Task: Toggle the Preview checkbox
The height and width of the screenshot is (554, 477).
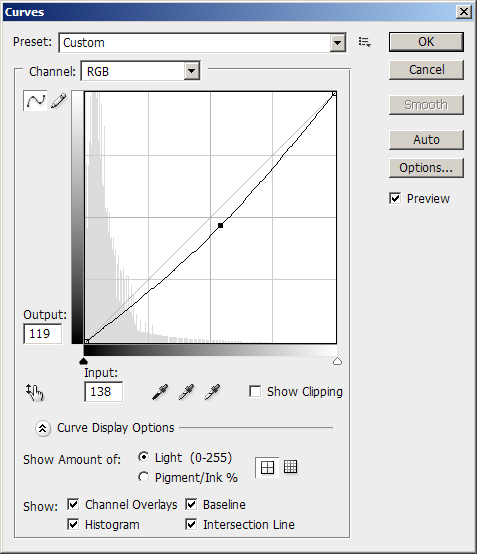Action: click(395, 198)
